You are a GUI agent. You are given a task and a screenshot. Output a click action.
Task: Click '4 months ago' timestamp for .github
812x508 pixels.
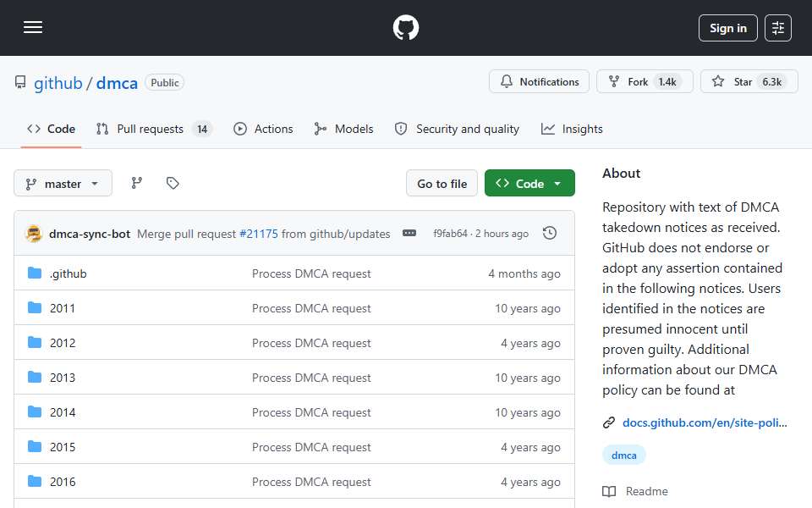click(524, 273)
